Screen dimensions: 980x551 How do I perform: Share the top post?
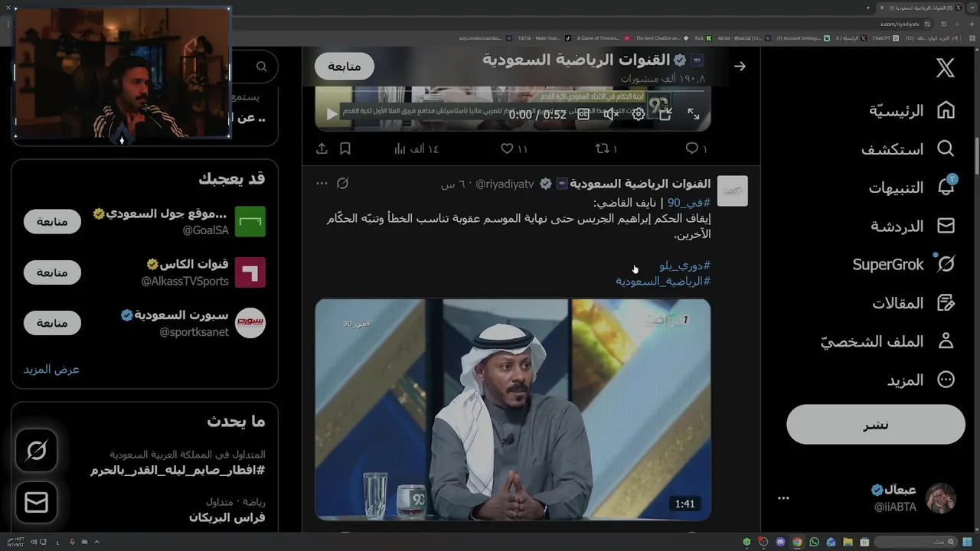(x=322, y=148)
